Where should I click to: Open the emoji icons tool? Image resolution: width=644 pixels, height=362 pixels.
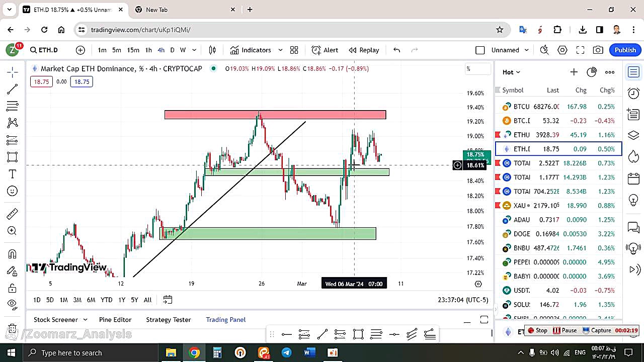(13, 191)
